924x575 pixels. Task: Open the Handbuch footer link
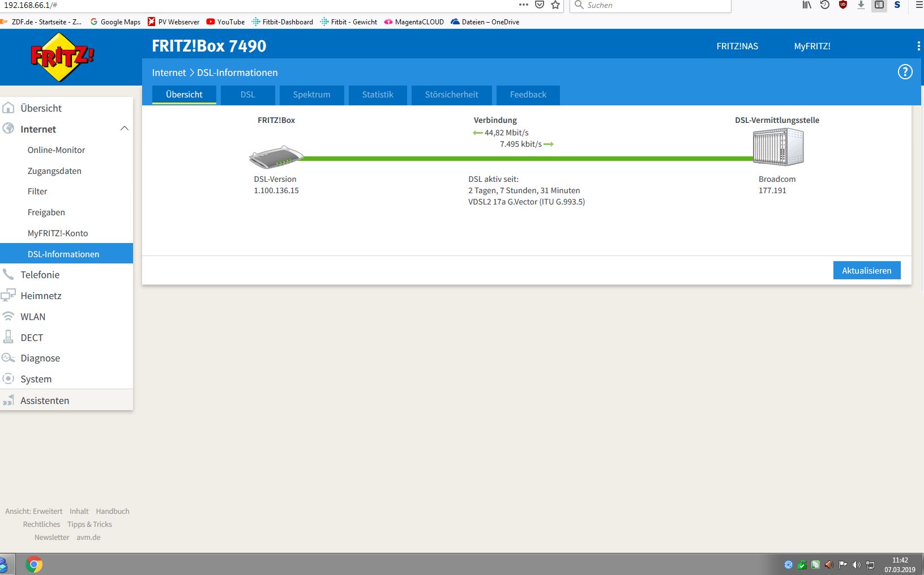coord(113,511)
